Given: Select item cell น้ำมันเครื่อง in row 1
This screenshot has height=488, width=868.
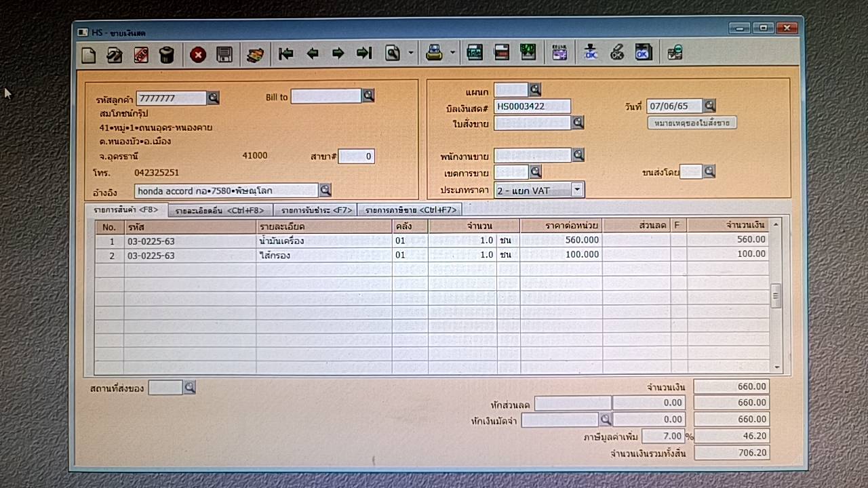Looking at the screenshot, I should tap(324, 240).
